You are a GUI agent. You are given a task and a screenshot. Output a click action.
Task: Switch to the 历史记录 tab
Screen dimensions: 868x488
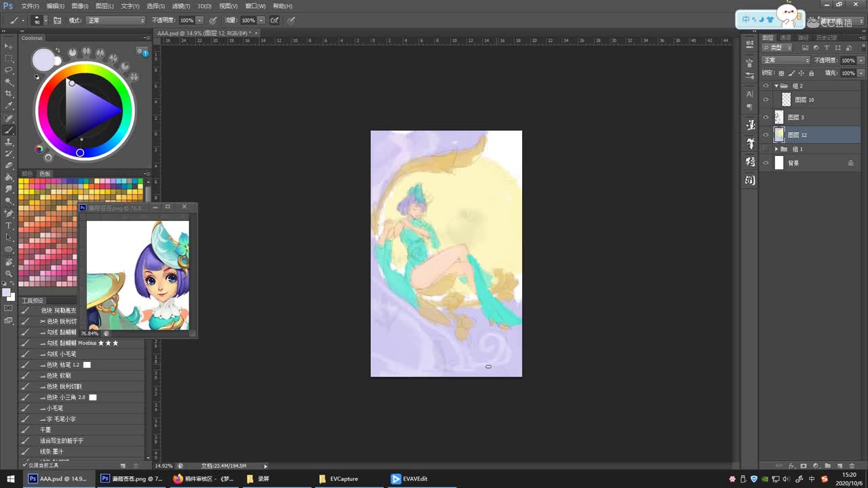click(826, 38)
